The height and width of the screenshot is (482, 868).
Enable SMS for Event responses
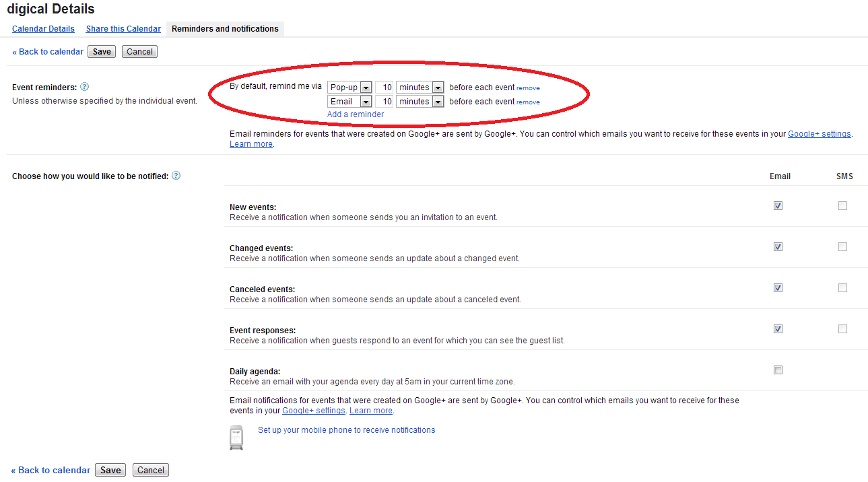tap(842, 329)
